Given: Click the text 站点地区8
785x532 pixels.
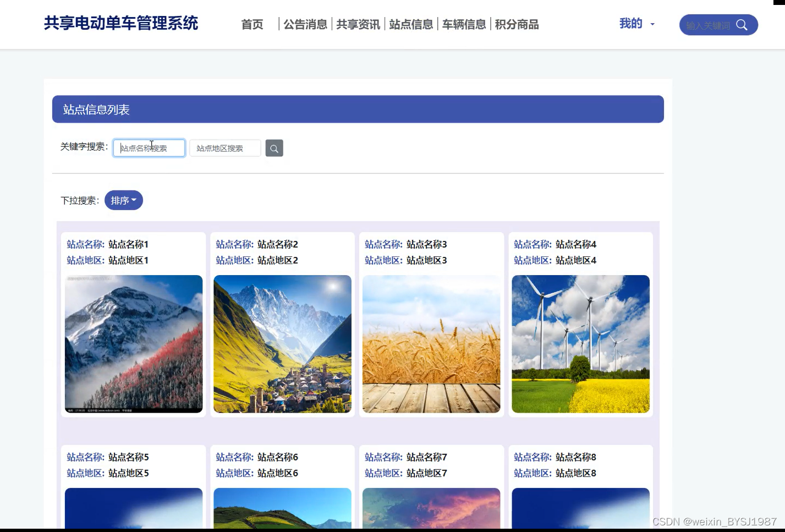Looking at the screenshot, I should tap(575, 473).
